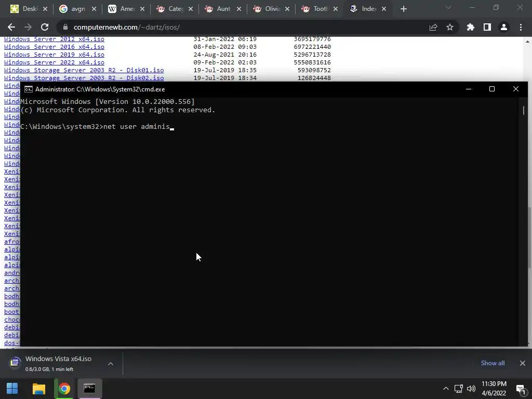The image size is (532, 399).
Task: Click the ISO file icon in download bar
Action: coord(15,363)
